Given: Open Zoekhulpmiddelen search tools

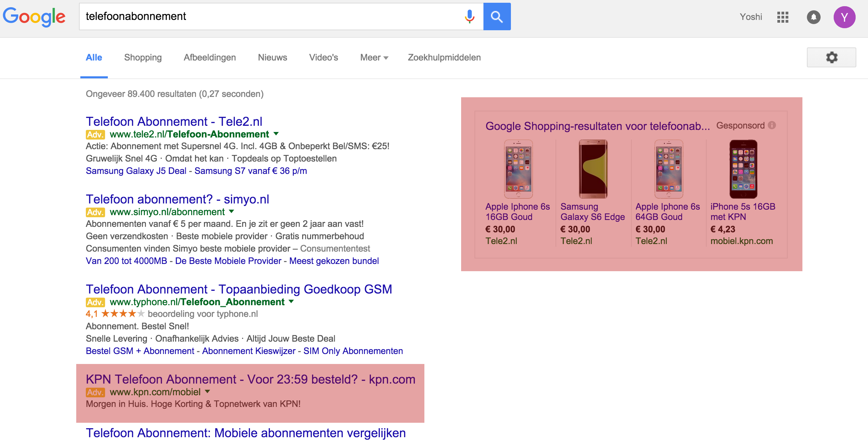Looking at the screenshot, I should [444, 57].
